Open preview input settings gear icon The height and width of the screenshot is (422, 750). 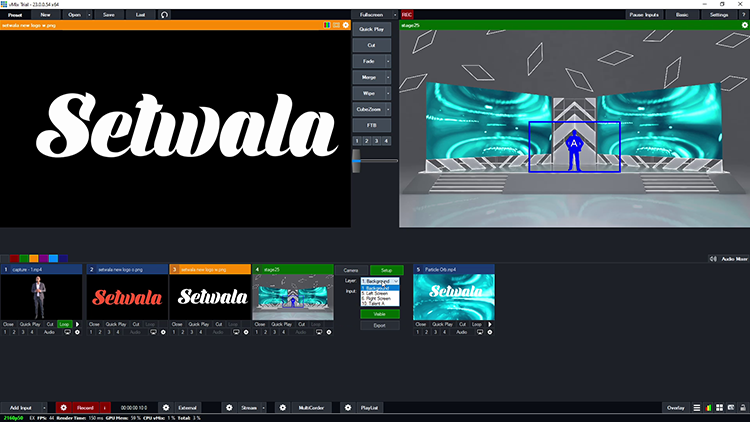(346, 25)
